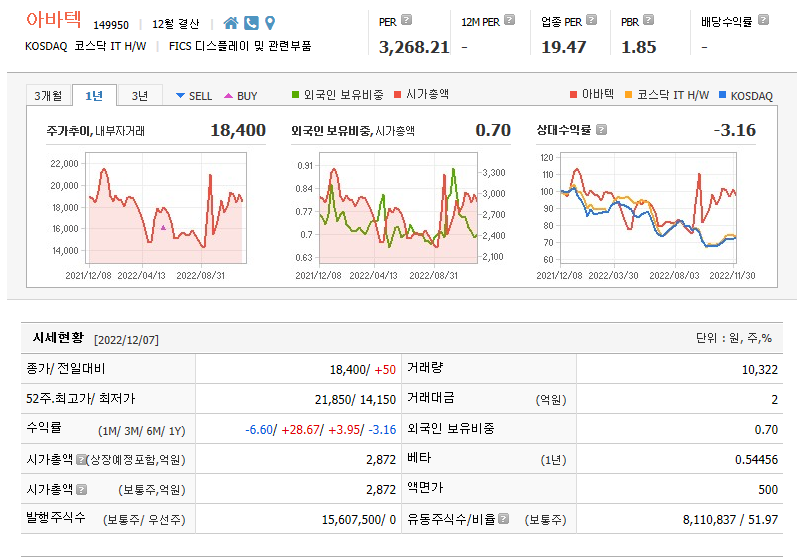Click relative return value -3.16 header
The height and width of the screenshot is (558, 799).
tap(735, 130)
